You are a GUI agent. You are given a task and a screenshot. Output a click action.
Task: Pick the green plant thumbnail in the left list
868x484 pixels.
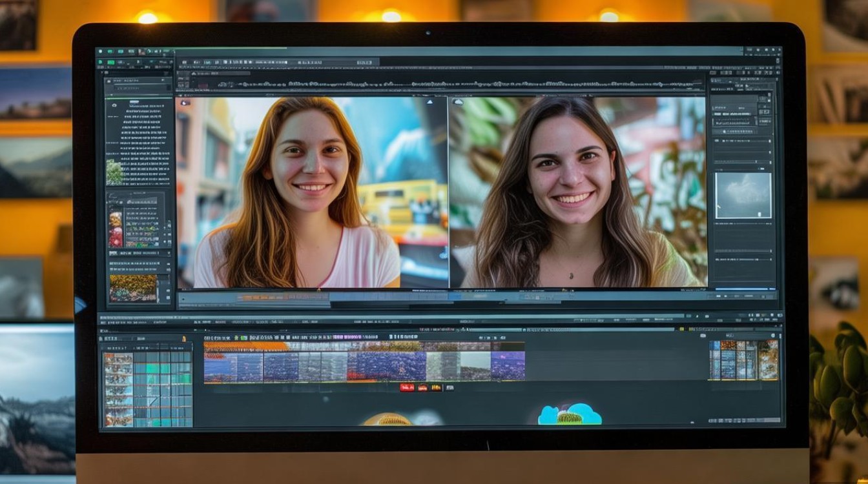(114, 173)
